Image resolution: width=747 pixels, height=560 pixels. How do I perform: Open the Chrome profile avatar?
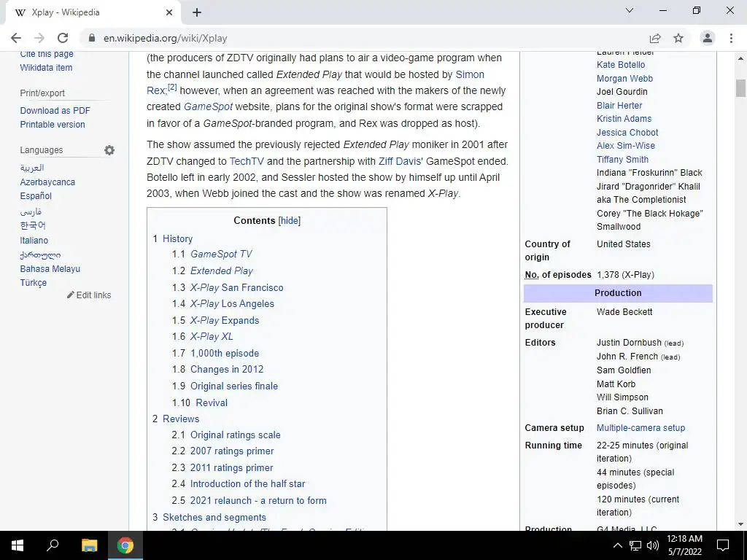click(x=708, y=38)
